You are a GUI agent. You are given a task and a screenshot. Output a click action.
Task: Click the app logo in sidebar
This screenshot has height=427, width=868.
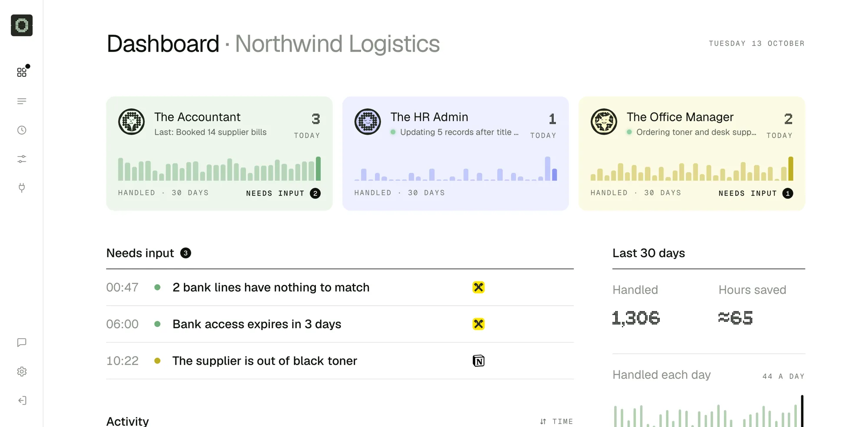22,25
